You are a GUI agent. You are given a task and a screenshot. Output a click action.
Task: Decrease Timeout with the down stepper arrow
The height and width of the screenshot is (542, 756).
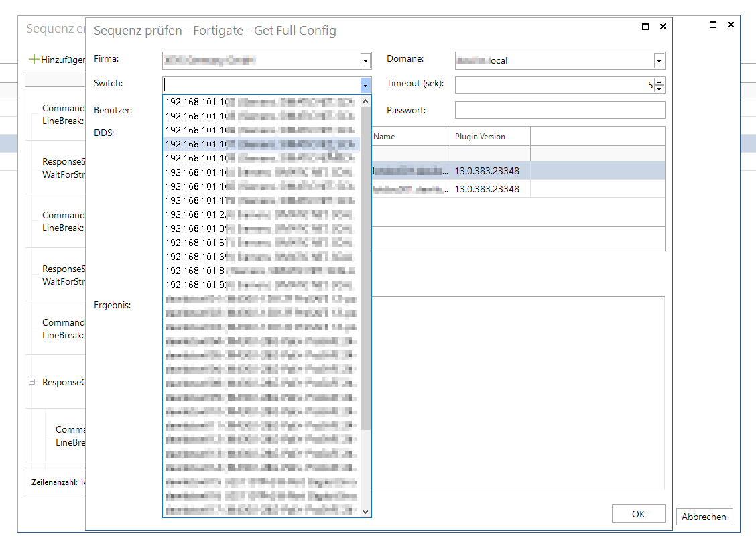tap(659, 89)
